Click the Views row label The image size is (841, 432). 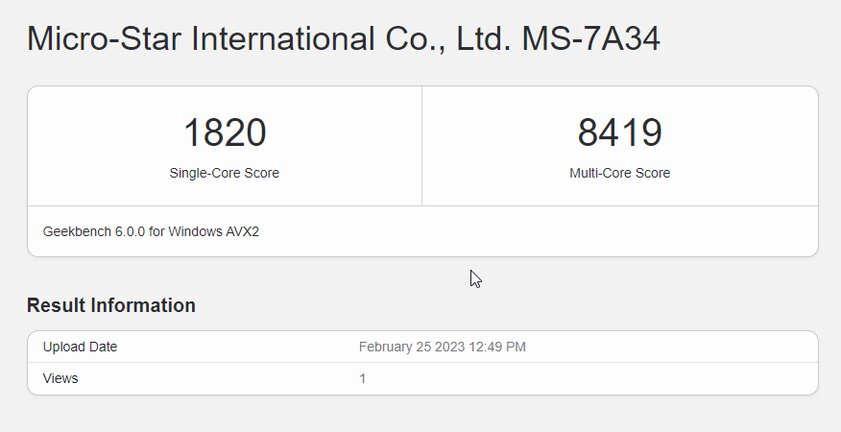click(60, 378)
